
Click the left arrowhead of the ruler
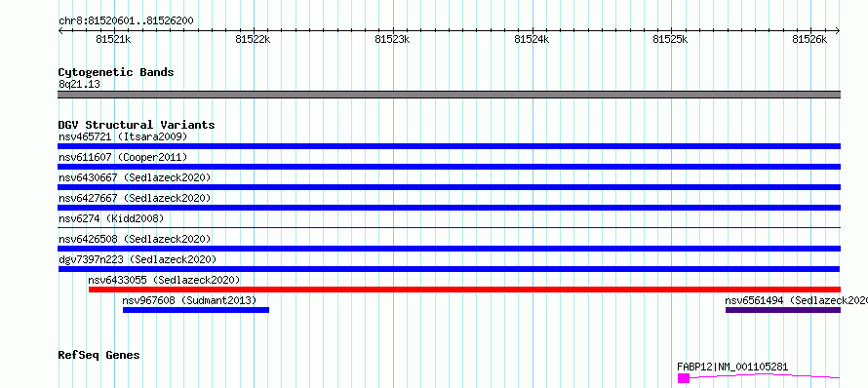pyautogui.click(x=60, y=31)
